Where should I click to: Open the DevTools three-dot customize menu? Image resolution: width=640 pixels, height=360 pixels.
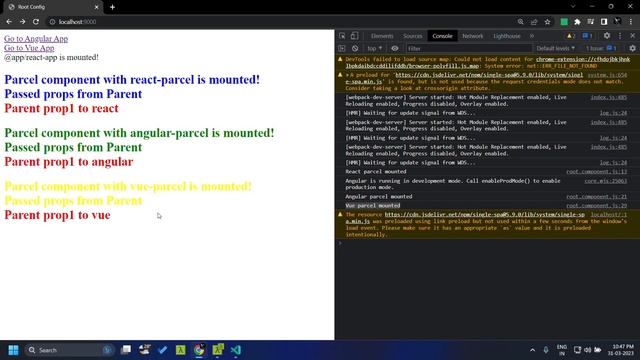[620, 36]
